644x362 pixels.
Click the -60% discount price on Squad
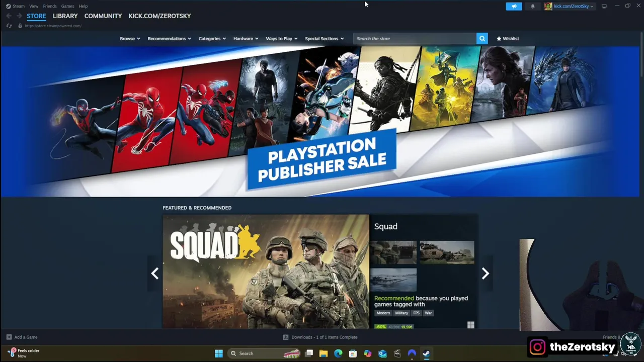coord(394,326)
